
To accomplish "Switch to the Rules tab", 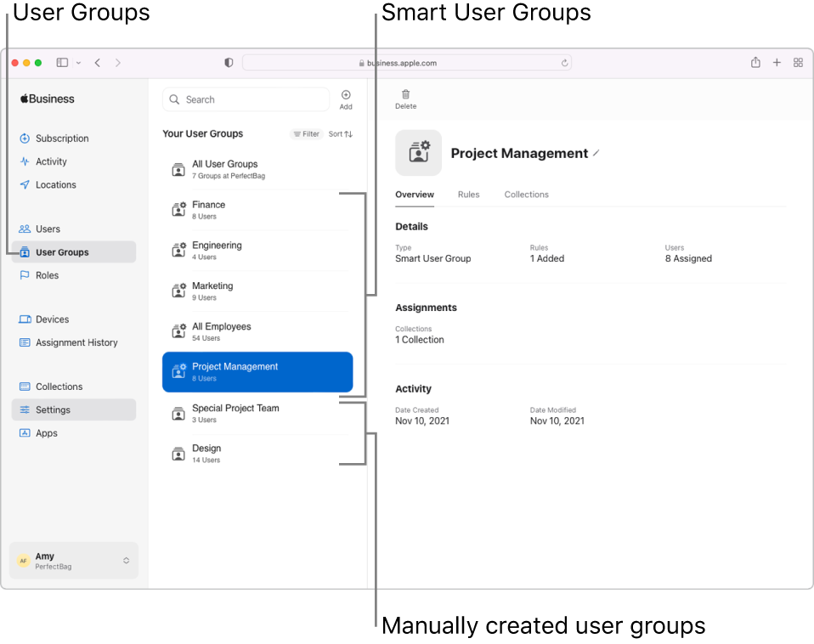I will [x=468, y=195].
